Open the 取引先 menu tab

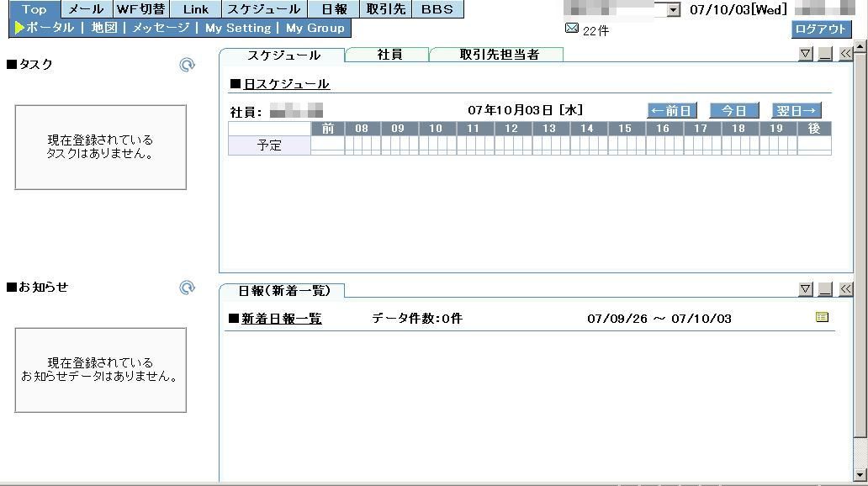(x=385, y=9)
